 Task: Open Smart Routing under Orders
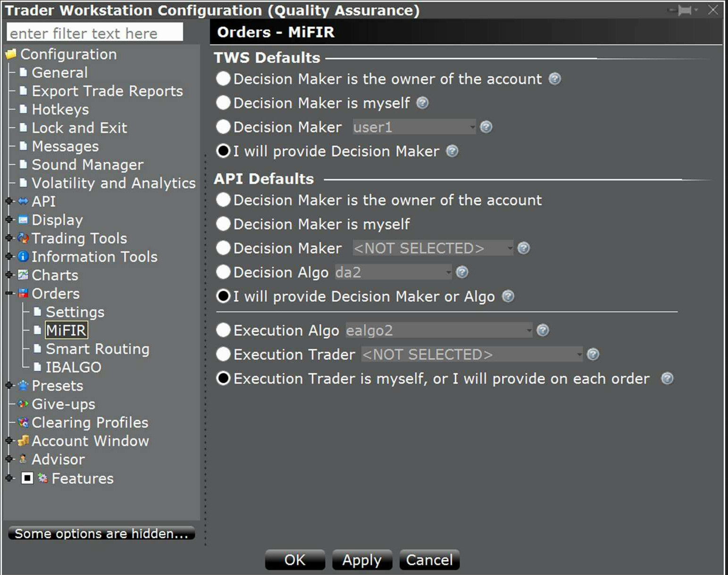click(97, 349)
